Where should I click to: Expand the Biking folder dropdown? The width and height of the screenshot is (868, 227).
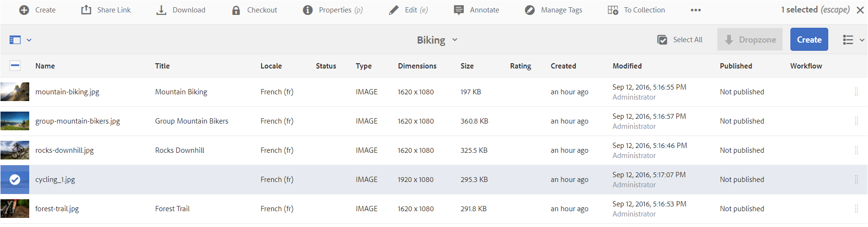coord(455,40)
